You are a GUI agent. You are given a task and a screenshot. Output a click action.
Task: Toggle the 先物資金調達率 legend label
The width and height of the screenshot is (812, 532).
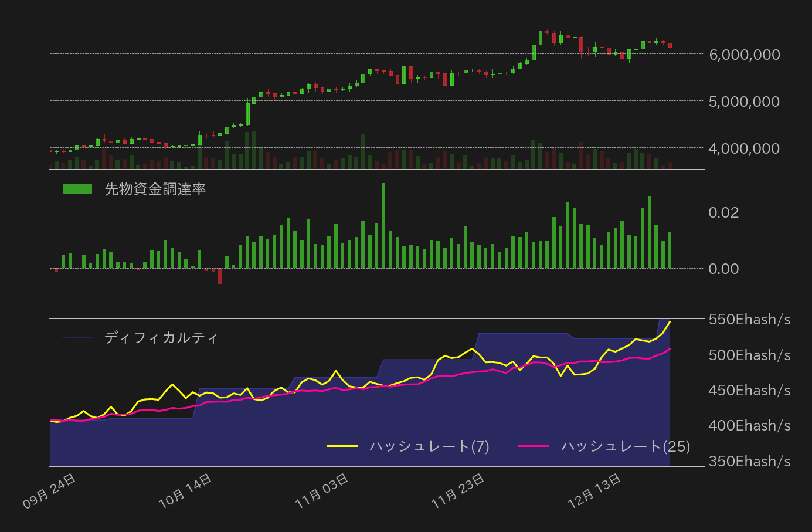click(155, 189)
